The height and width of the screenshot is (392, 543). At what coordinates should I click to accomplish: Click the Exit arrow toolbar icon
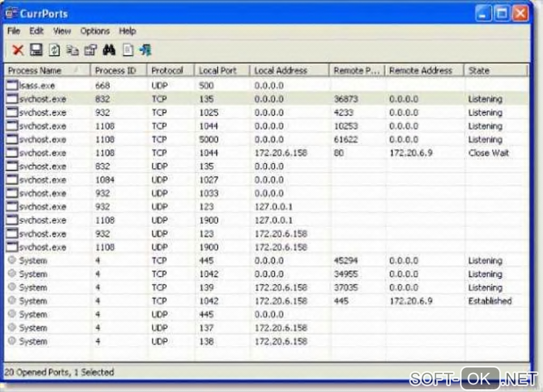(x=145, y=50)
